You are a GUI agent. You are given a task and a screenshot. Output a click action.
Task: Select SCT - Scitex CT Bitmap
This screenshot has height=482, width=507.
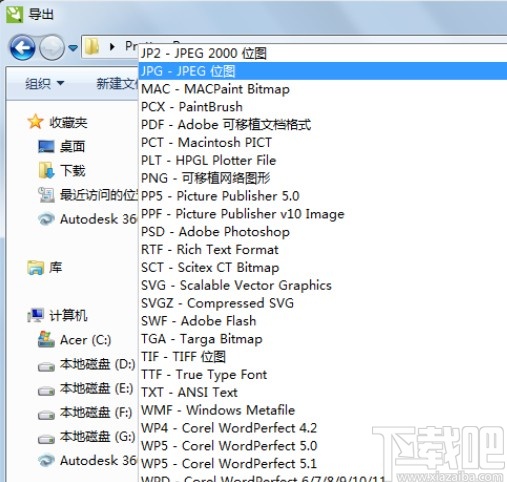(x=322, y=267)
